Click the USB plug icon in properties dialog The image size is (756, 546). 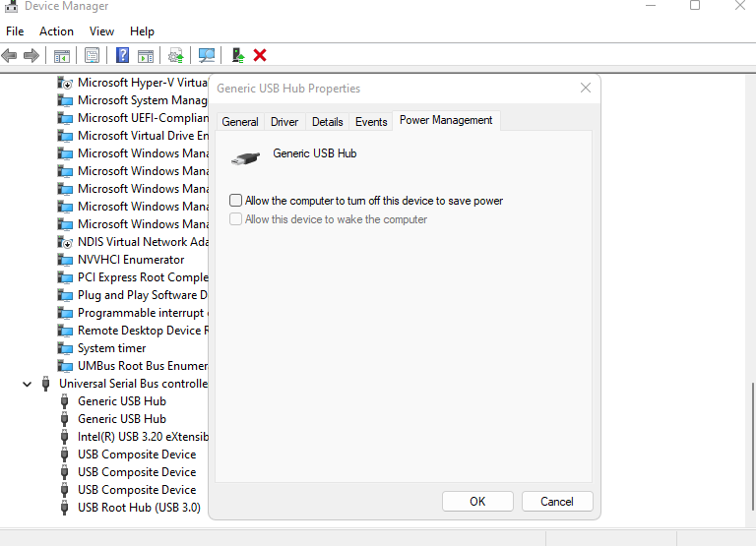[245, 157]
